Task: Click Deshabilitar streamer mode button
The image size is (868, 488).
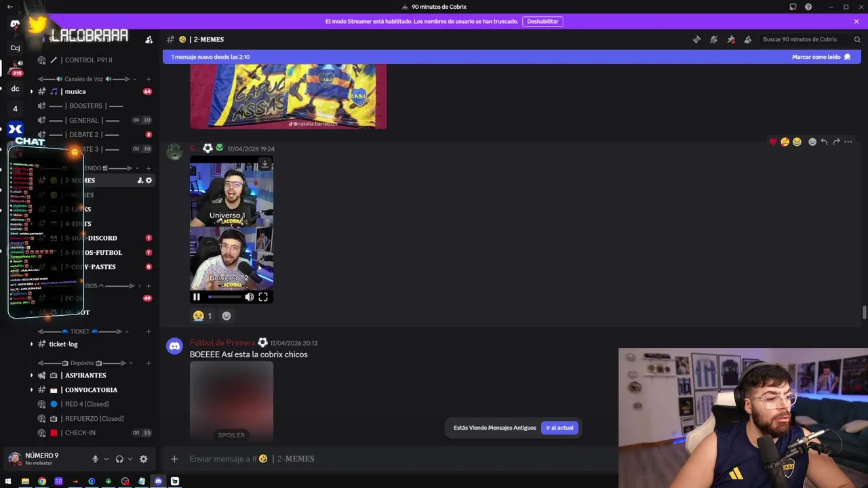Action: [x=542, y=22]
